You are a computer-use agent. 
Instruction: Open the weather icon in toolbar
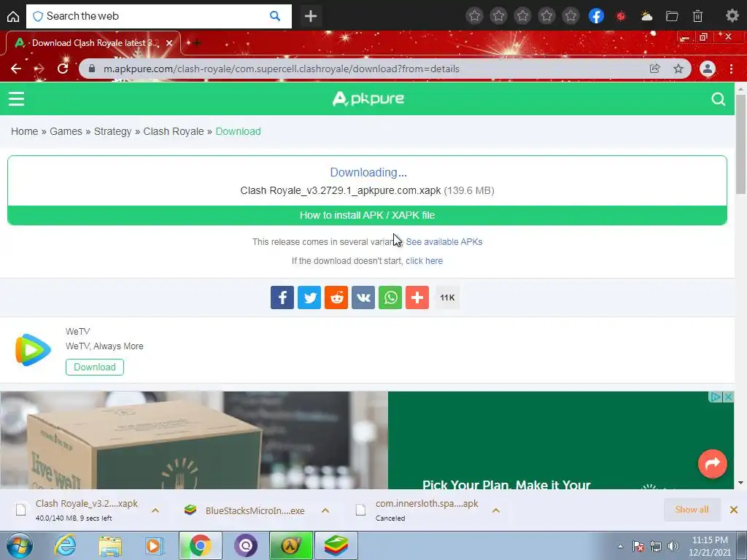[x=646, y=16]
